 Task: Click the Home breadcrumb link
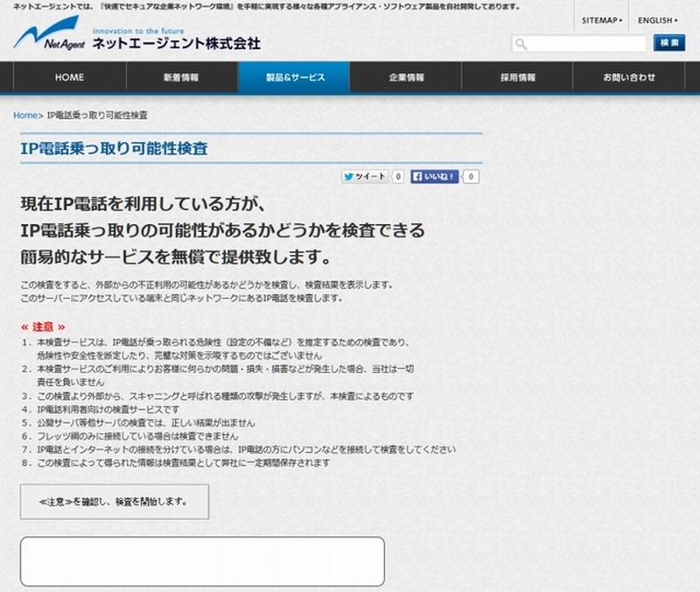[25, 116]
